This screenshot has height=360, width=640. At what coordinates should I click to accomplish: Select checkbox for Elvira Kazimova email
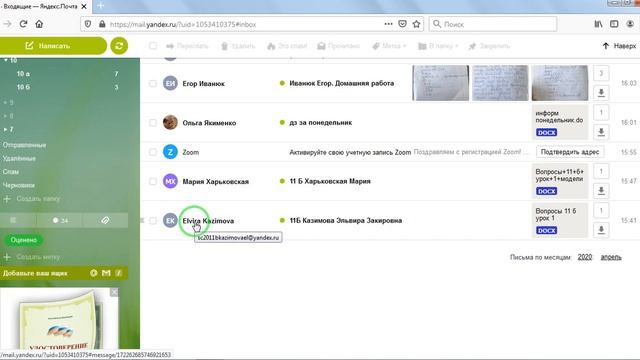153,220
